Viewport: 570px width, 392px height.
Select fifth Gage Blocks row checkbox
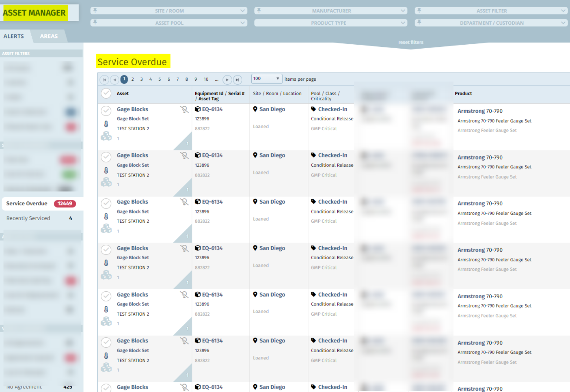pyautogui.click(x=106, y=296)
